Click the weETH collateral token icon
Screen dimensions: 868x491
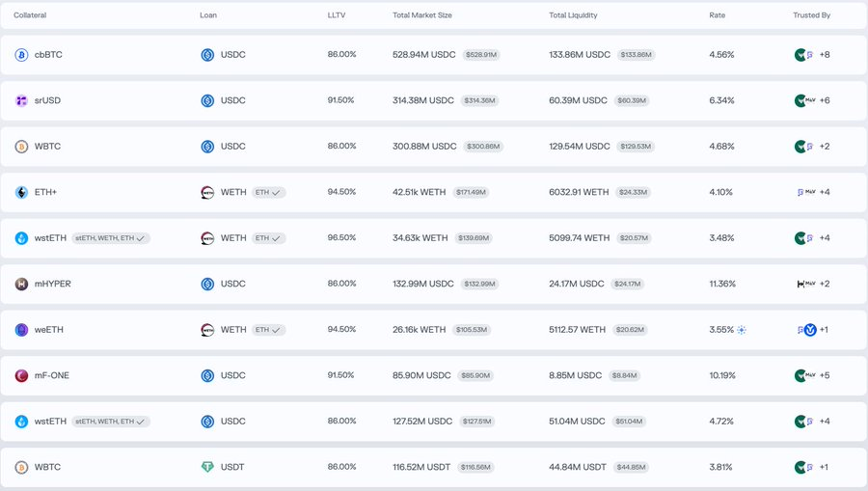tap(21, 330)
